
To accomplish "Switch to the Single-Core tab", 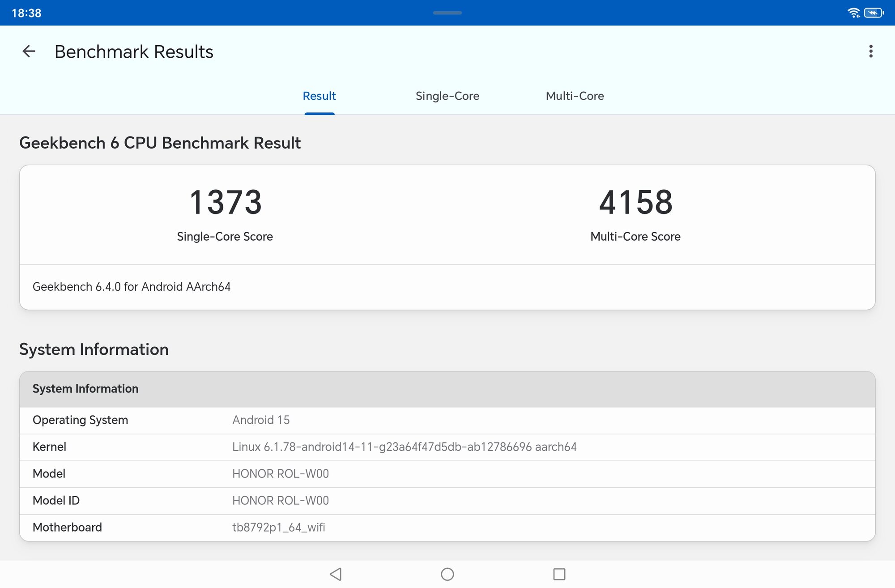I will coord(447,96).
